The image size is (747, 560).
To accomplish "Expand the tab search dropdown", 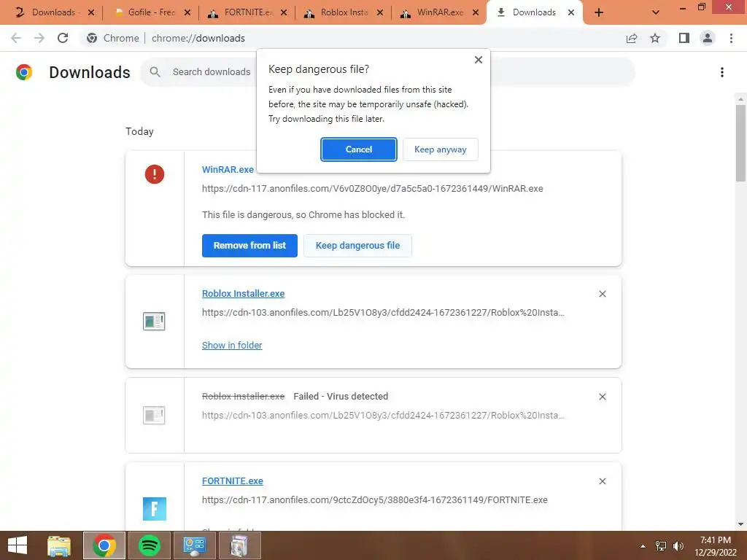I will (x=656, y=13).
